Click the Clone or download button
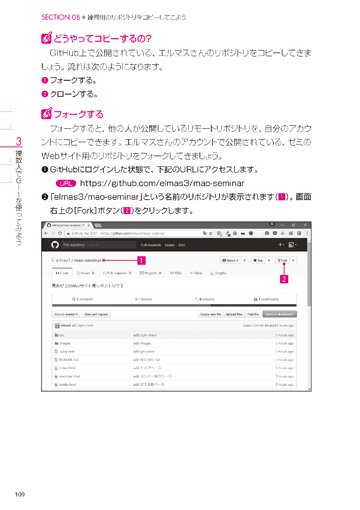Screen dimensions: 360x510 [x=279, y=314]
